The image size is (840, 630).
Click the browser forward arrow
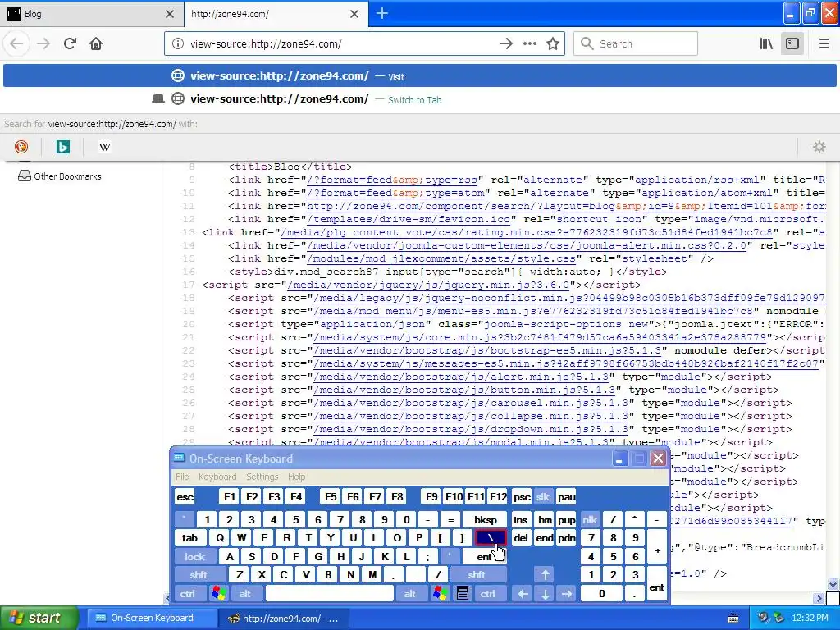[43, 43]
